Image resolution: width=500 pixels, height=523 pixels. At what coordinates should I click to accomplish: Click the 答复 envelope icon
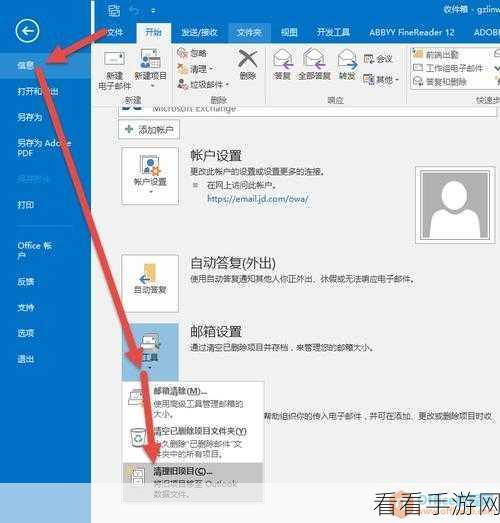tap(283, 59)
